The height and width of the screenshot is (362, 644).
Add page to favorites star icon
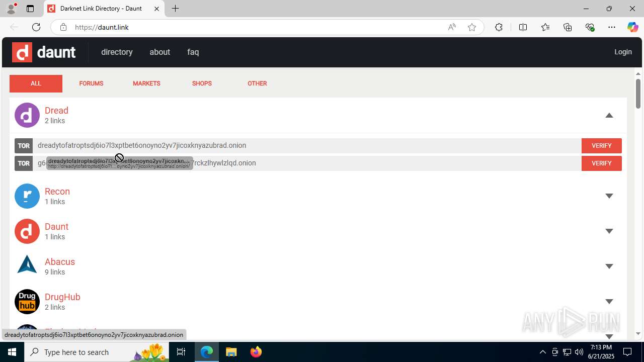[x=472, y=27]
